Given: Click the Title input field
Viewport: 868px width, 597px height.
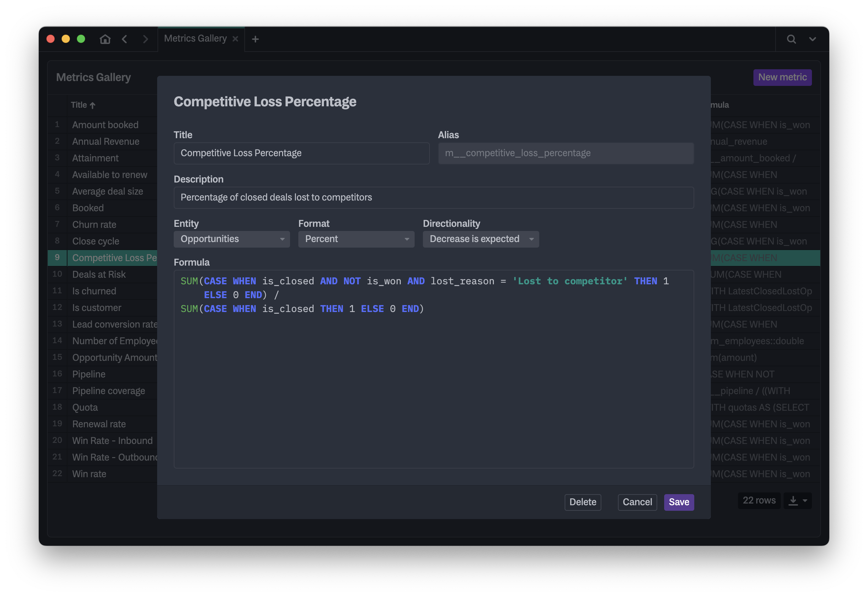Looking at the screenshot, I should (x=301, y=153).
